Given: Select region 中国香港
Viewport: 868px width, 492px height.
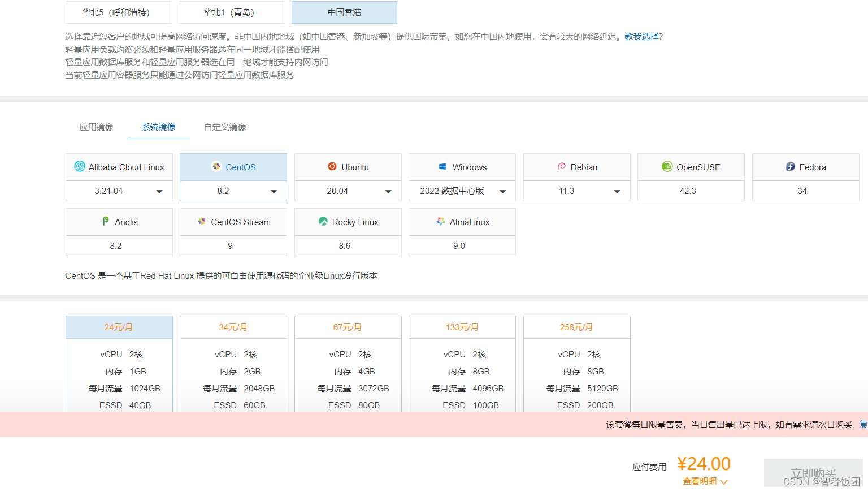Looking at the screenshot, I should click(x=344, y=12).
